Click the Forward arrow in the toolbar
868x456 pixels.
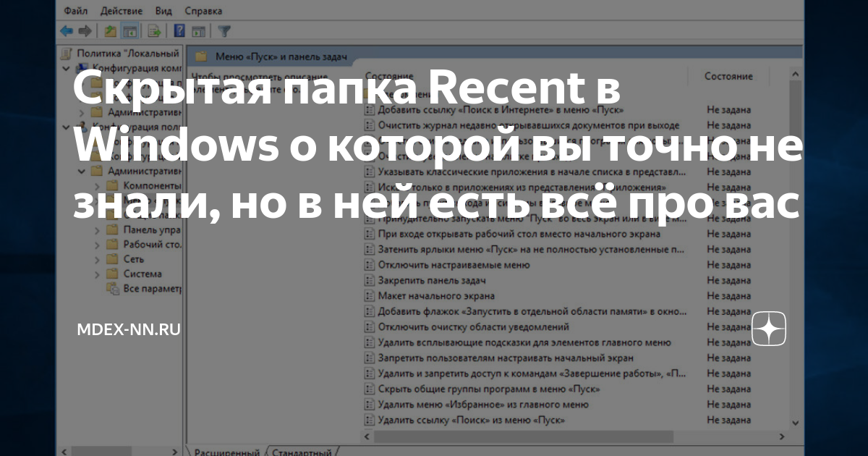(x=85, y=30)
